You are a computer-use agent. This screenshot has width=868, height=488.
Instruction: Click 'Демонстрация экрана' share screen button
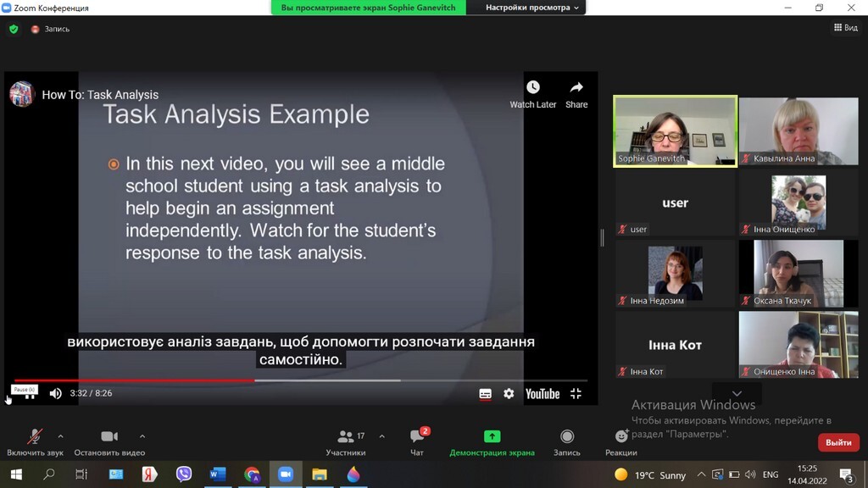tap(492, 442)
